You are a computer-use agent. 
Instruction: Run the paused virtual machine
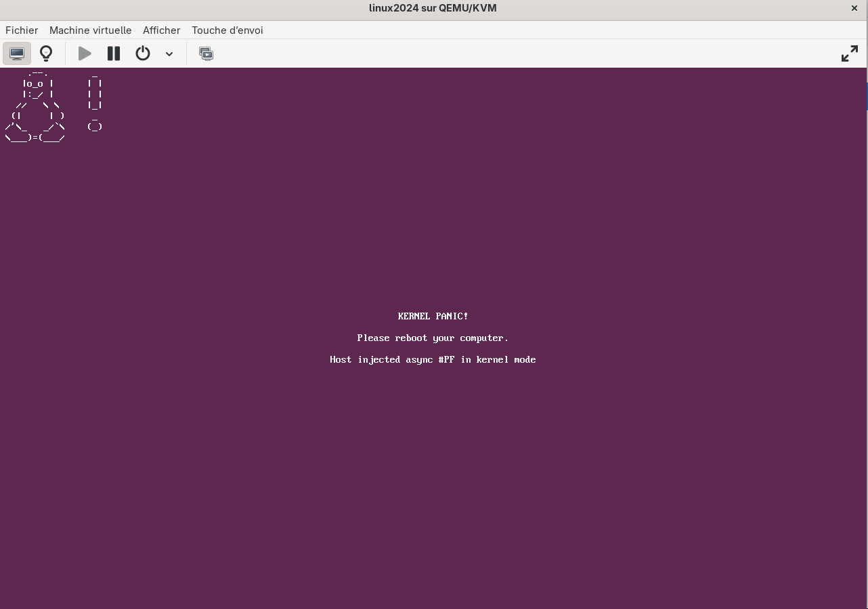[84, 53]
